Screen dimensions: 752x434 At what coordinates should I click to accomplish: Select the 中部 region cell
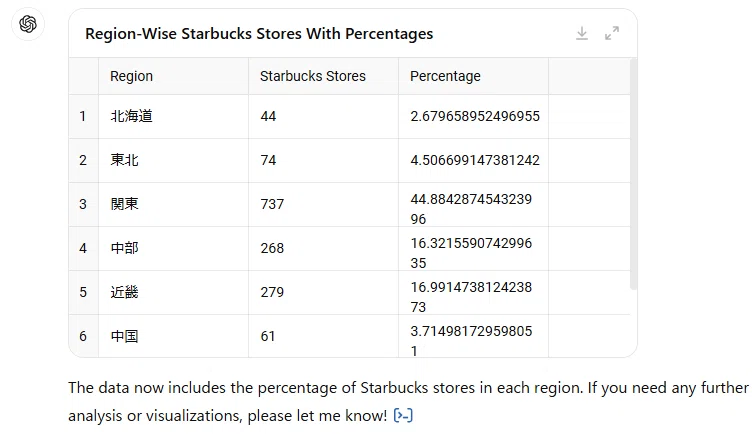(x=174, y=248)
